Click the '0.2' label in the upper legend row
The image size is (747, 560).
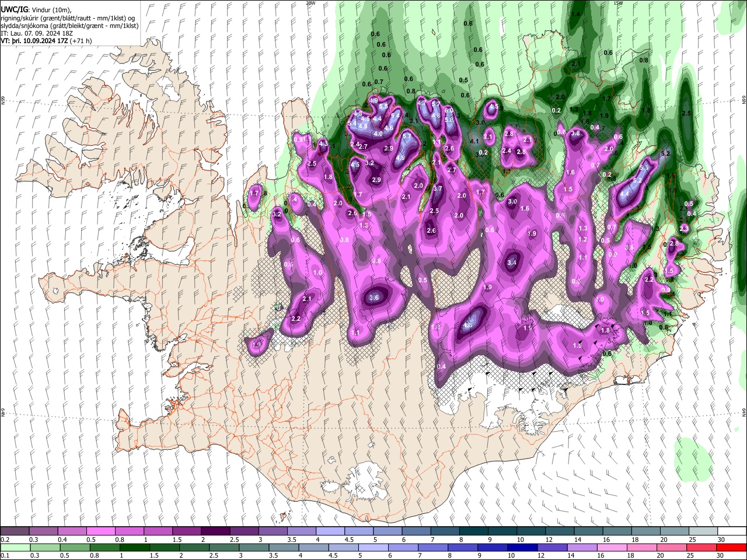coord(5,540)
